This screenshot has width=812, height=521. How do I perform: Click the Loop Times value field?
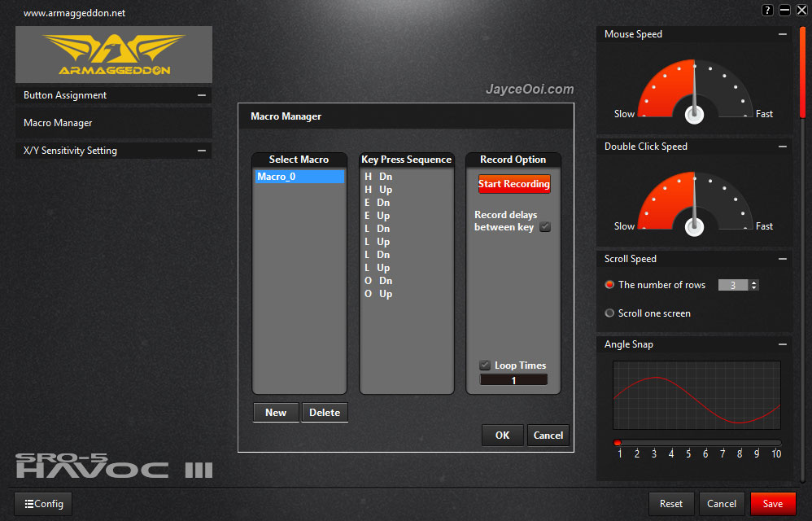coord(513,380)
